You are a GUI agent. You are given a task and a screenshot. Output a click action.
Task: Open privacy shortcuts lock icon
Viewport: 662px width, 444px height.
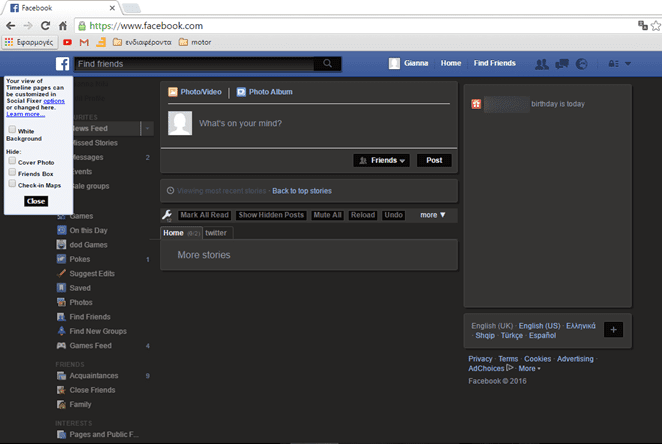pos(613,64)
